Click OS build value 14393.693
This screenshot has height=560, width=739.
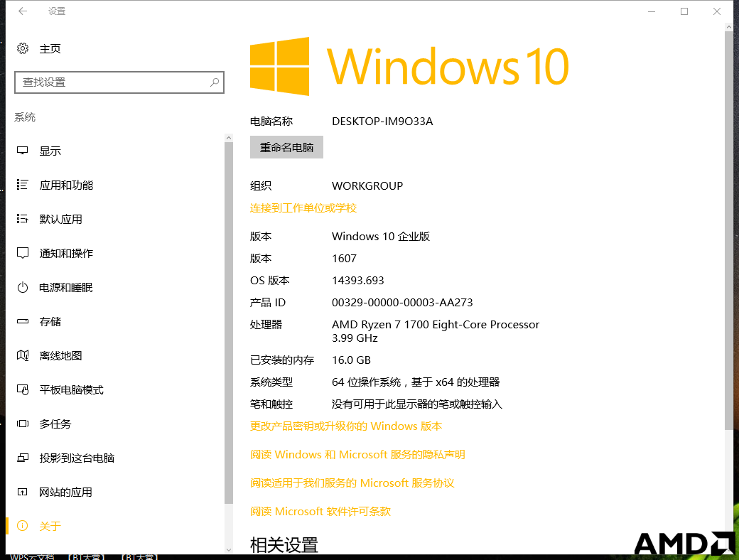[357, 281]
